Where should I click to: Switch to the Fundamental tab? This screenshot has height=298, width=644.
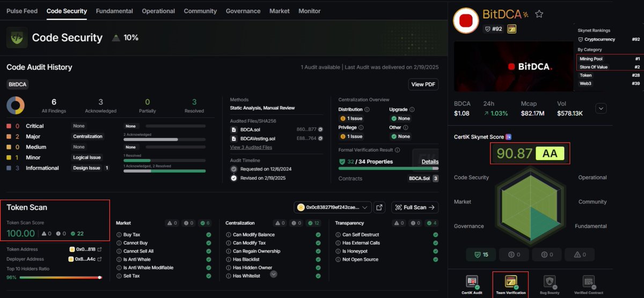pos(114,11)
